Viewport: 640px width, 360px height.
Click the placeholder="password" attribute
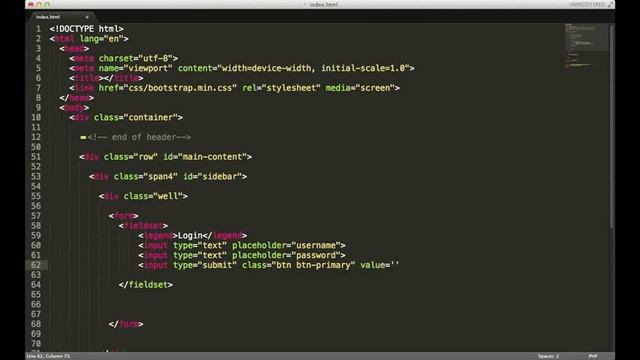[x=287, y=255]
